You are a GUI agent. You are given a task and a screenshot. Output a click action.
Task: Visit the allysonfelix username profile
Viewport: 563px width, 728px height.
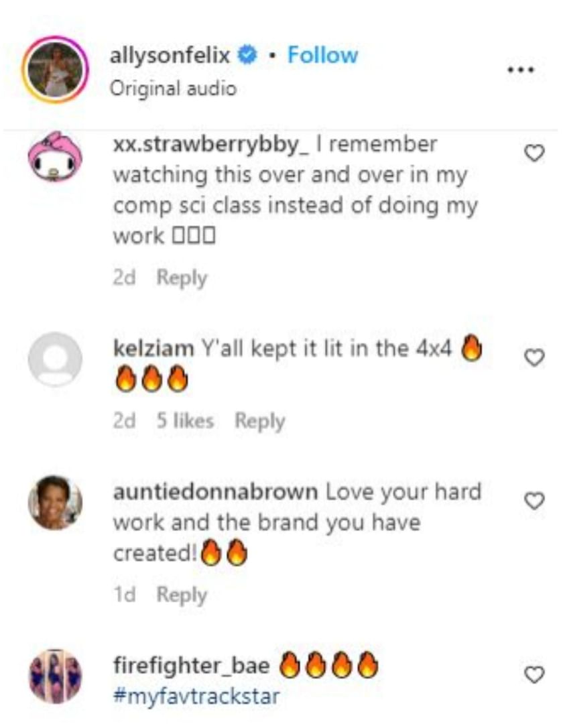170,56
